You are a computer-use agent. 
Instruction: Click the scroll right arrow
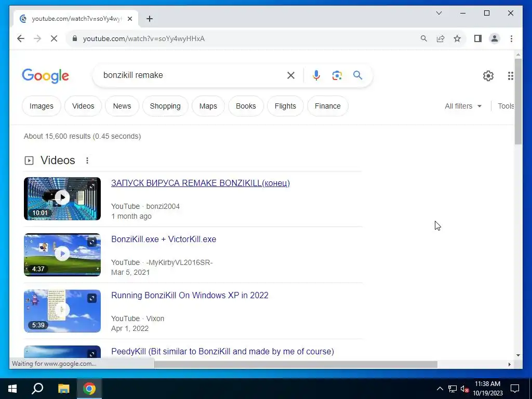click(x=509, y=364)
